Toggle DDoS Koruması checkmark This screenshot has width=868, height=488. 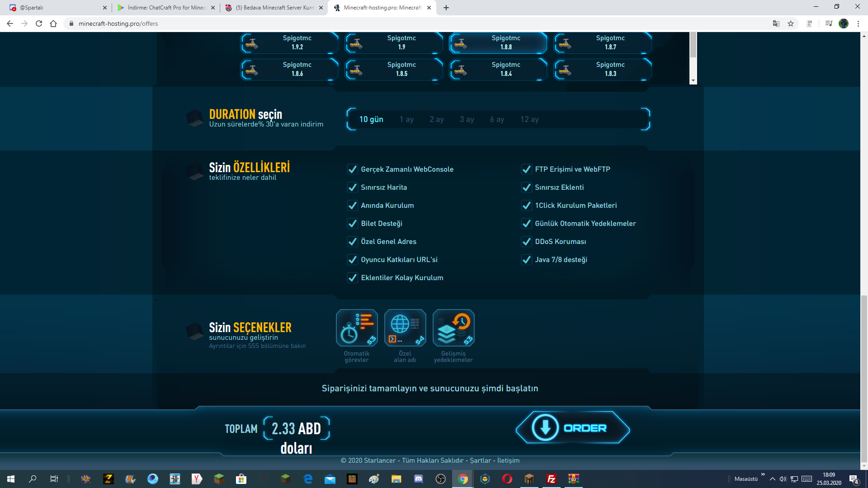point(527,242)
